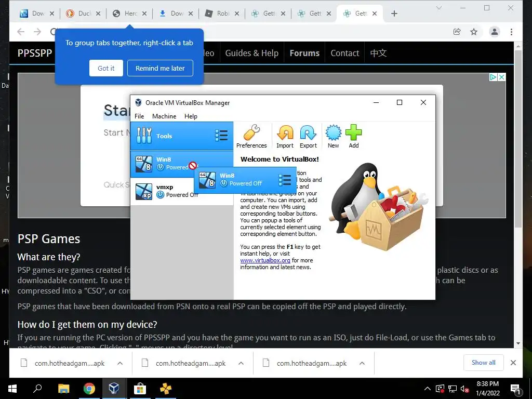Open VirtualBox Preferences
The height and width of the screenshot is (399, 532).
(x=251, y=137)
